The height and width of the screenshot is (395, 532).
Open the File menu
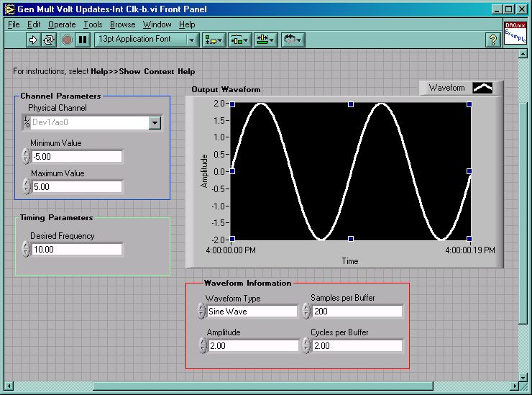click(x=14, y=24)
